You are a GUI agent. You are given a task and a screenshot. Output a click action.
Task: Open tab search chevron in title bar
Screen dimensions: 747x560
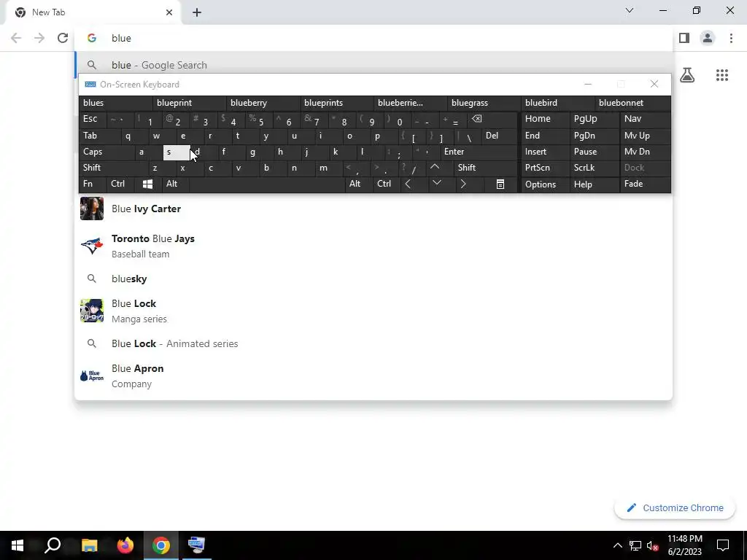tap(630, 10)
